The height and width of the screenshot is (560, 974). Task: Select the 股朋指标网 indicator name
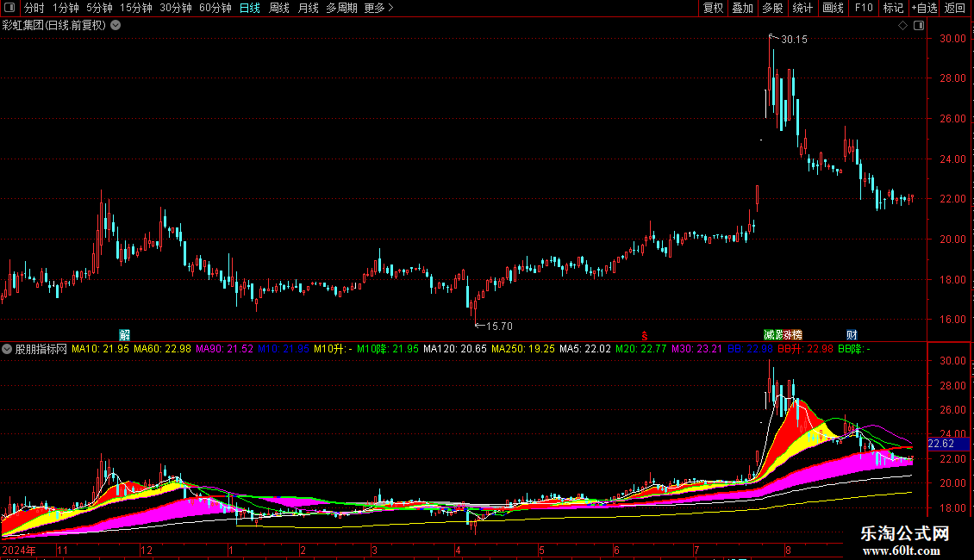tap(41, 349)
